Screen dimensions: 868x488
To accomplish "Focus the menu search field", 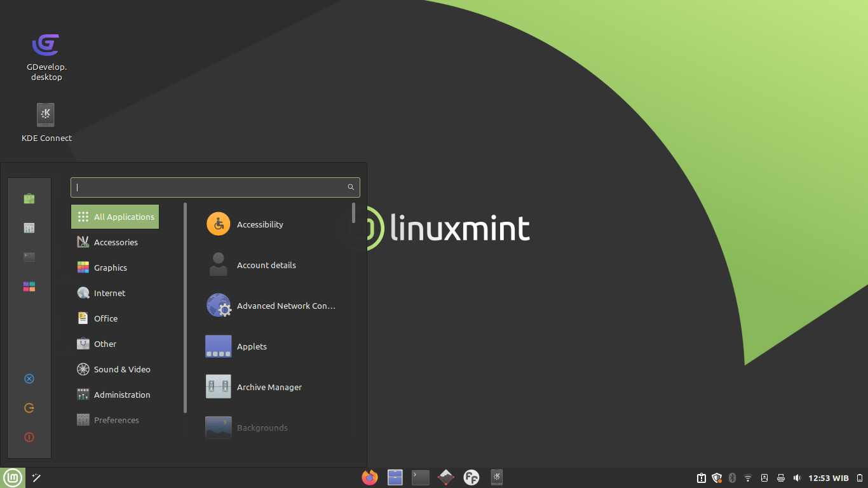I will 215,187.
